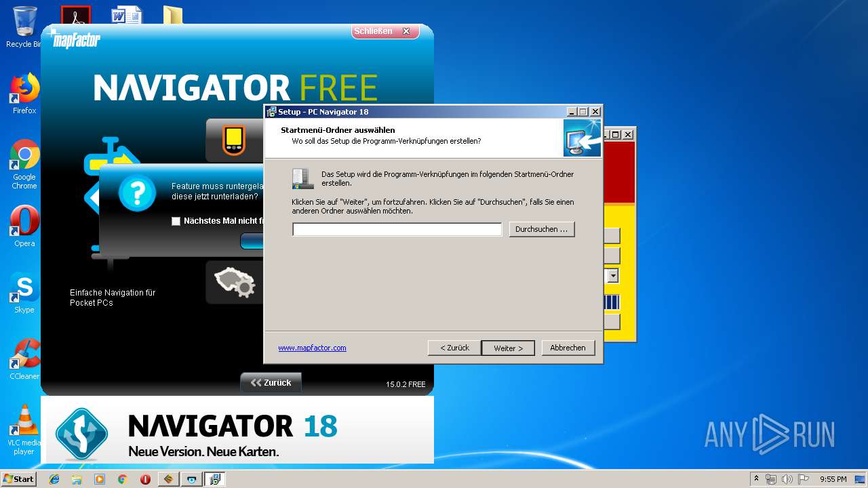Click the Start menu folder icon in Setup
Viewport: 868px width, 488px height.
tap(302, 179)
